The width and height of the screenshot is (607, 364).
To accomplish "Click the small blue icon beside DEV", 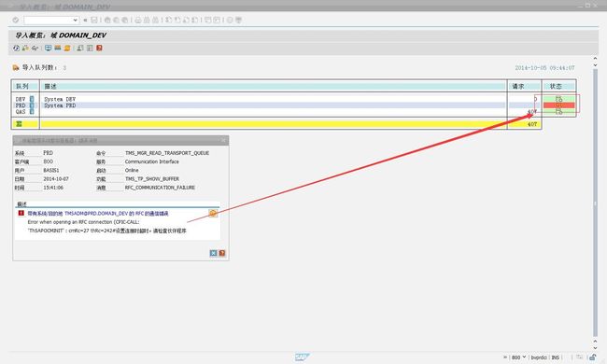I will [x=32, y=100].
